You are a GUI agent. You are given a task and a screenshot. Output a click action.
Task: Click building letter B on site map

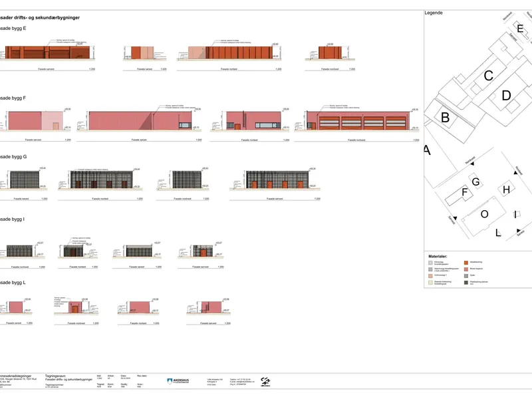pos(445,118)
